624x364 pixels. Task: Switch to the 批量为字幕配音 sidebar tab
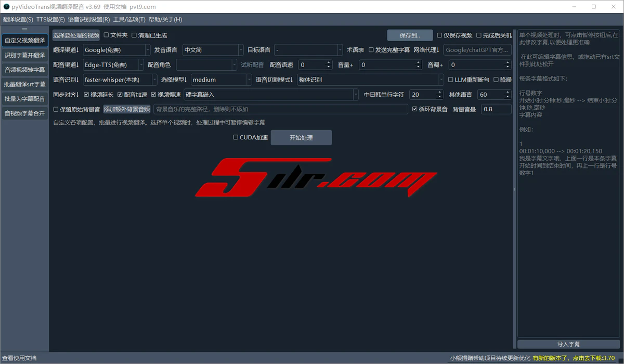point(24,98)
